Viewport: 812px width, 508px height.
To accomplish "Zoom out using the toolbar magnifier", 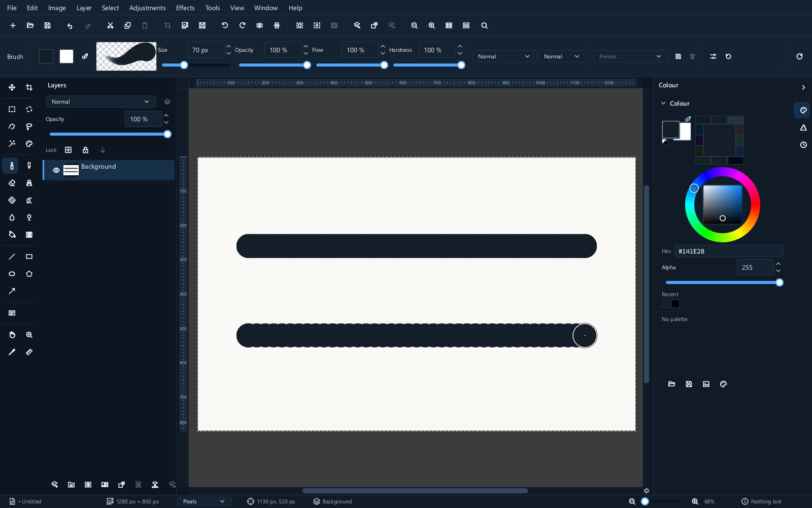I will [x=414, y=25].
